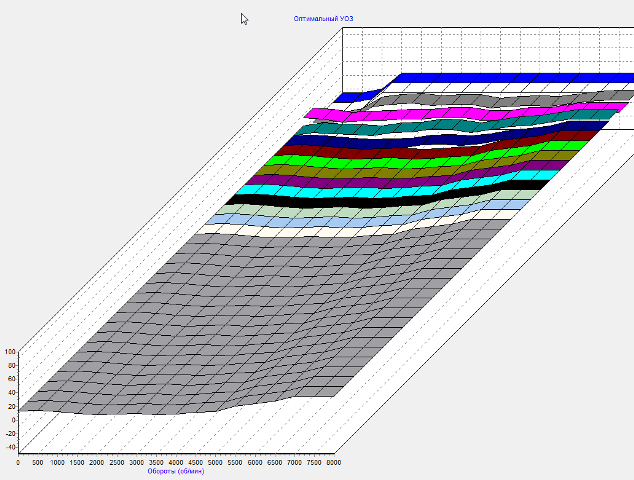Click the 100 value on the vertical axis
The width and height of the screenshot is (634, 480).
pos(10,352)
